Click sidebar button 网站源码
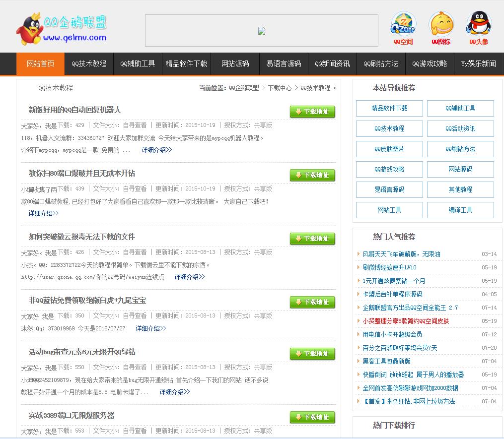 460,169
